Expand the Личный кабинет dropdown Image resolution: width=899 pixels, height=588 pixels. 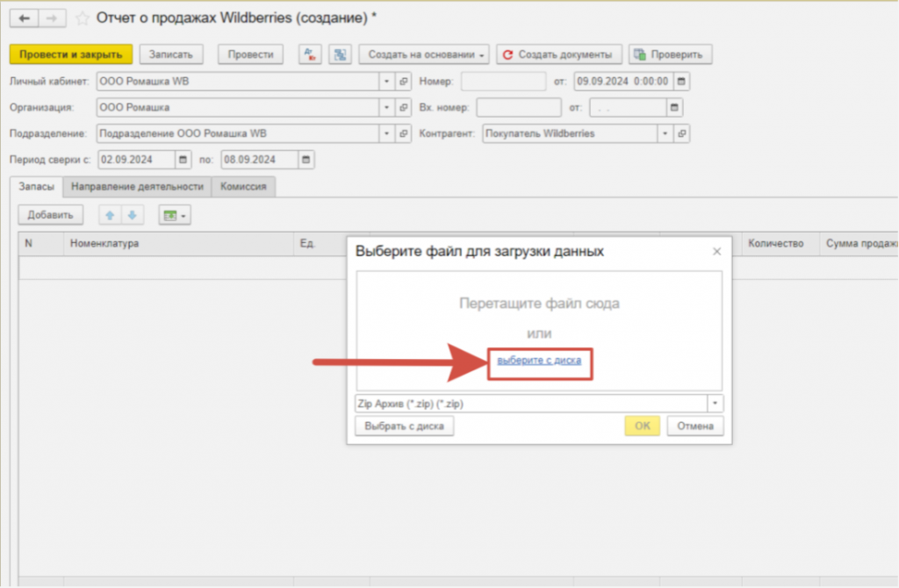tap(387, 82)
